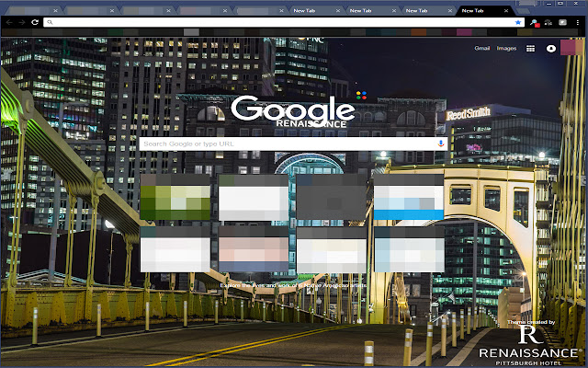Click the Google Renaissance logo

293,111
